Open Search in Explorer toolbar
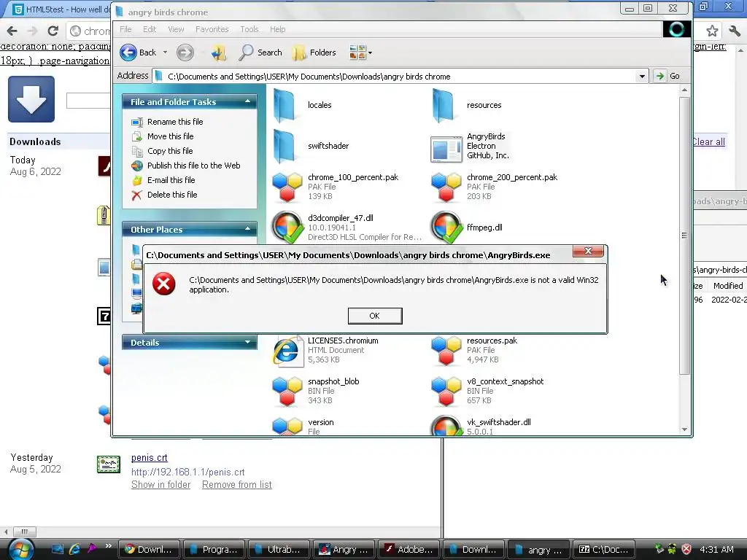This screenshot has width=747, height=560. (x=260, y=52)
